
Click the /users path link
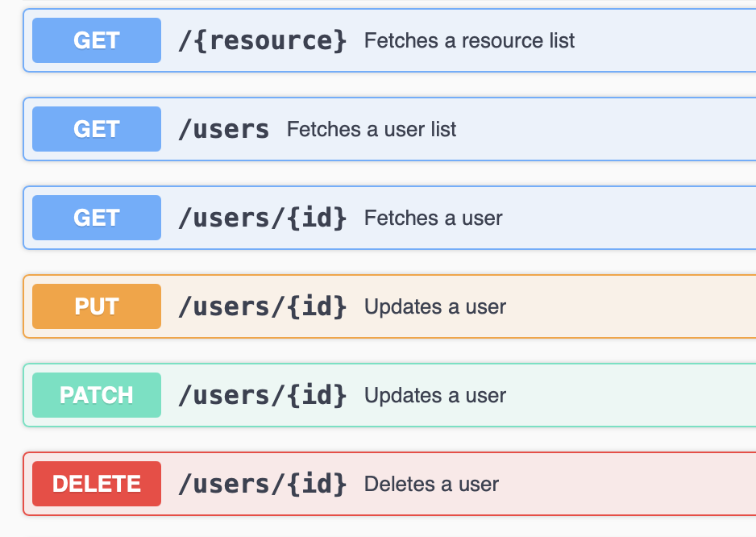coord(223,129)
